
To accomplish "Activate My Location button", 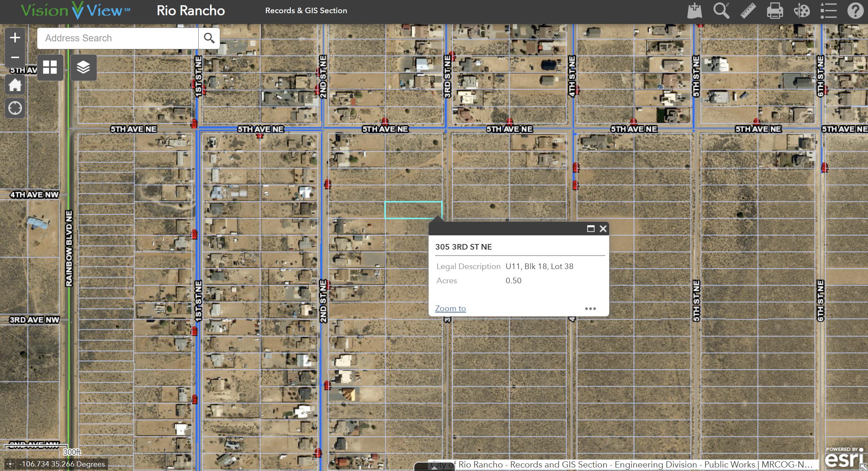I will click(x=15, y=108).
